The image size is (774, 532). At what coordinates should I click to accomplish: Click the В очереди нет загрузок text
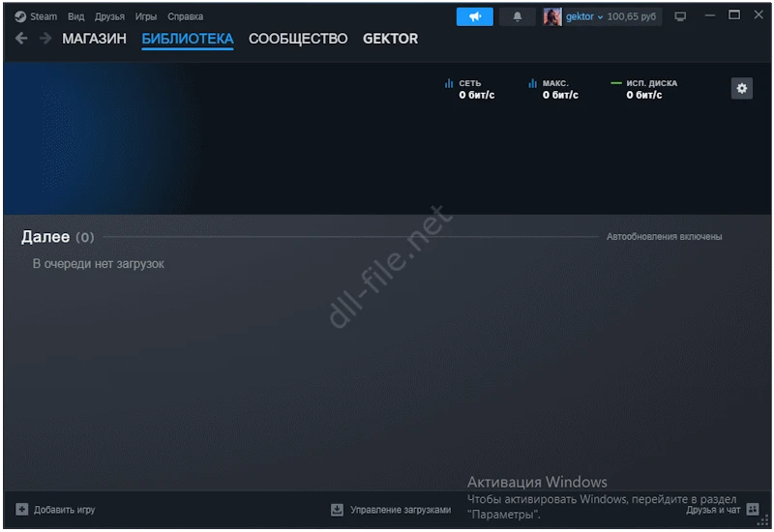[99, 263]
